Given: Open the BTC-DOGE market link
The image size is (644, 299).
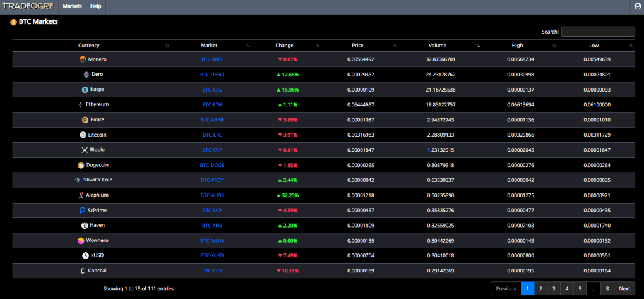Looking at the screenshot, I should (x=212, y=166).
